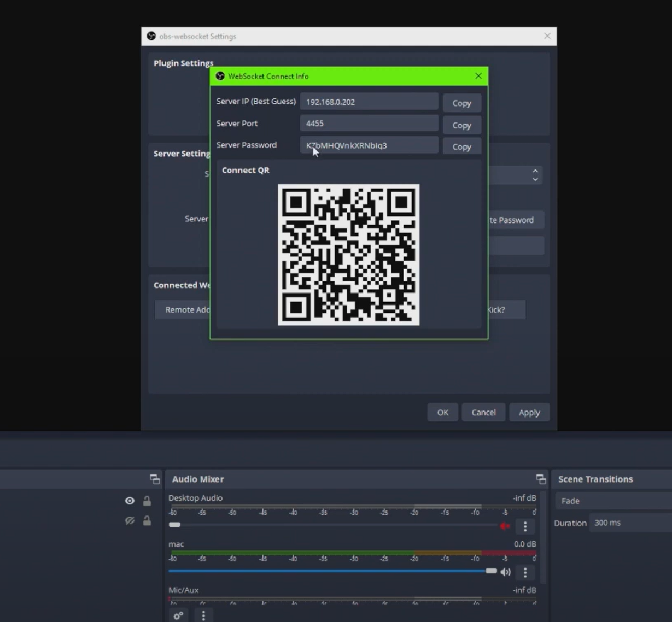Viewport: 672px width, 622px height.
Task: Hide the top source using eye toggle
Action: click(130, 501)
